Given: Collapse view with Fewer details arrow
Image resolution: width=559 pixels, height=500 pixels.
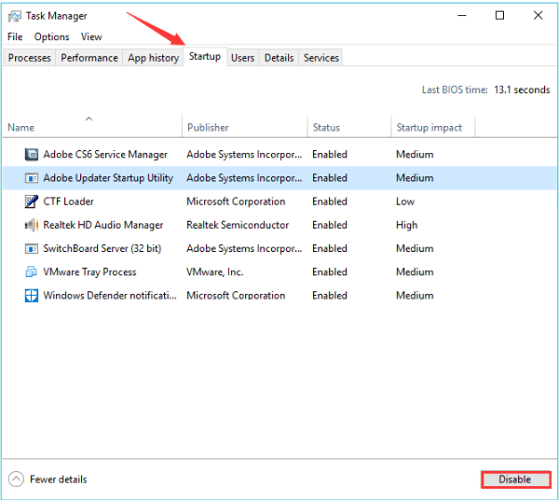Looking at the screenshot, I should [x=16, y=479].
